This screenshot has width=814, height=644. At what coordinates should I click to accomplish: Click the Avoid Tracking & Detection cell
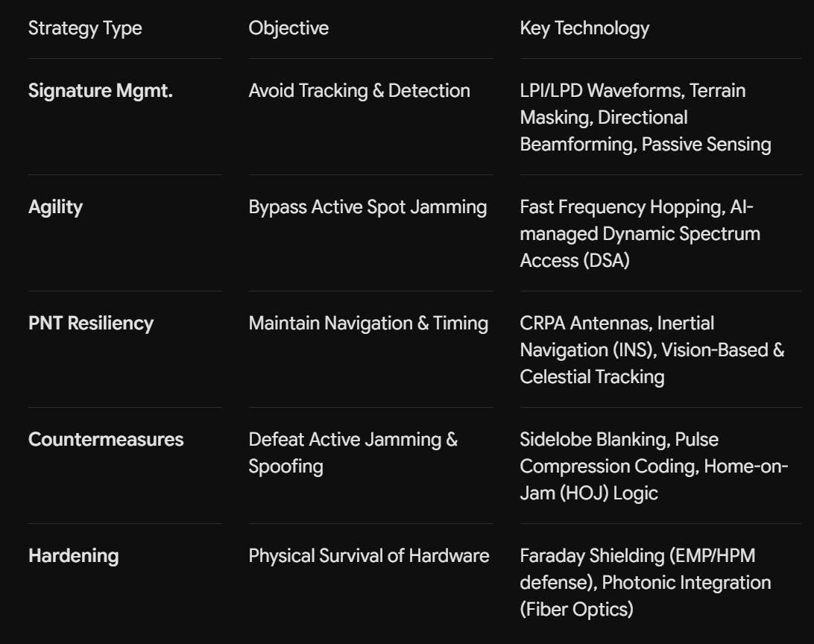pyautogui.click(x=359, y=91)
